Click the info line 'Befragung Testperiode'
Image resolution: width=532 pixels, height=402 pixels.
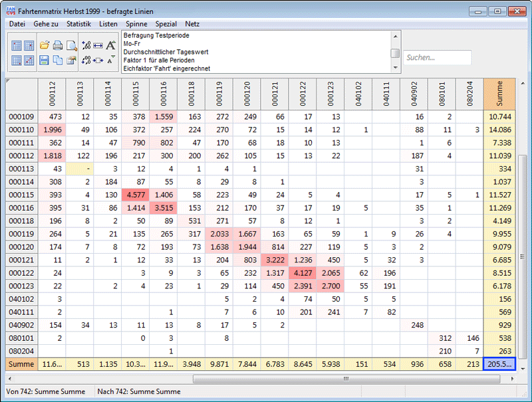point(156,36)
